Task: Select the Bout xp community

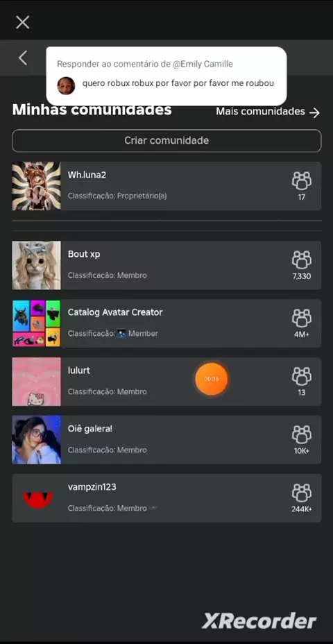Action: [166, 265]
